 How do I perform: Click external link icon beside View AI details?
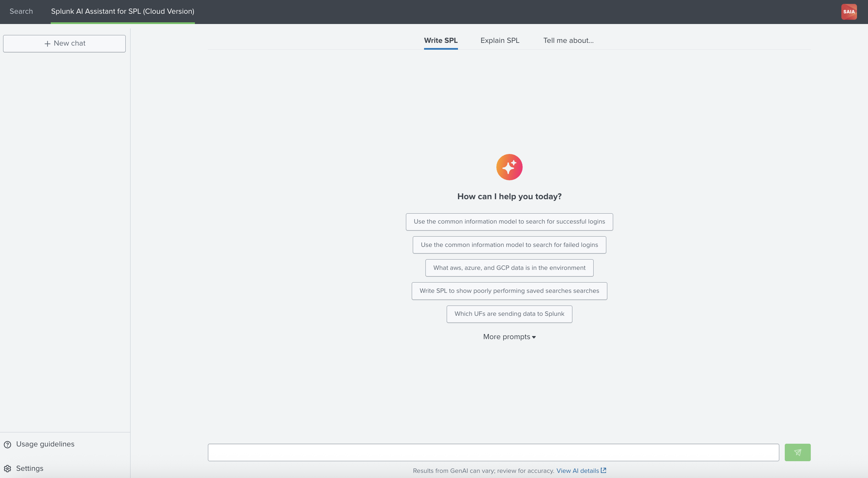click(604, 470)
